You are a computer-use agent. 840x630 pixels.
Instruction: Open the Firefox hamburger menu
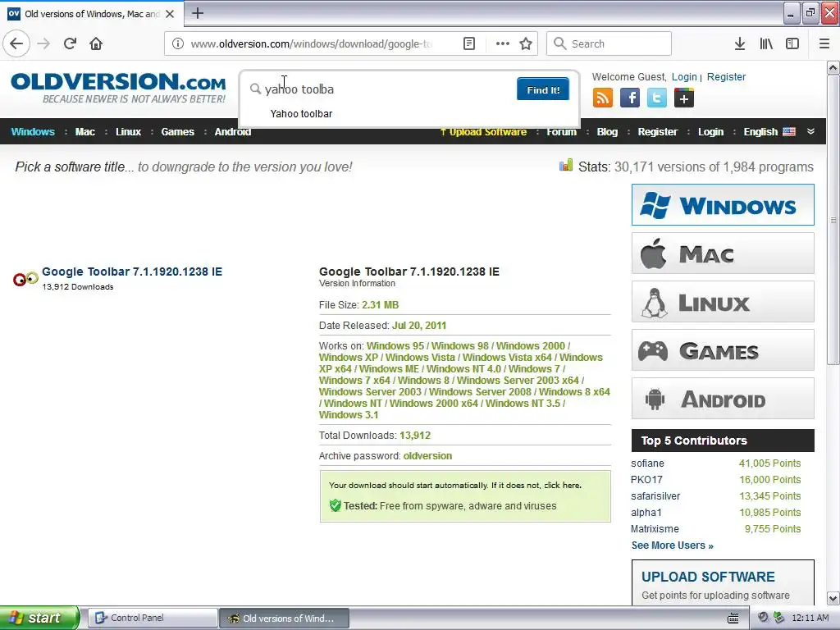pyautogui.click(x=824, y=43)
